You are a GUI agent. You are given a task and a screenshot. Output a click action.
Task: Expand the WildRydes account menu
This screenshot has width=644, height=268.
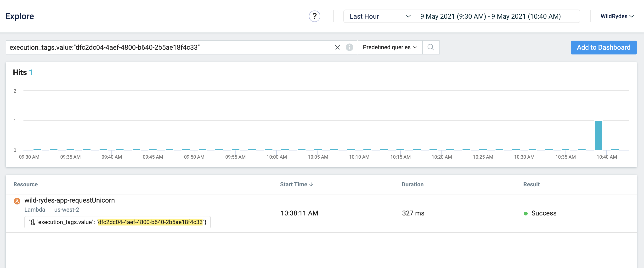(x=617, y=16)
